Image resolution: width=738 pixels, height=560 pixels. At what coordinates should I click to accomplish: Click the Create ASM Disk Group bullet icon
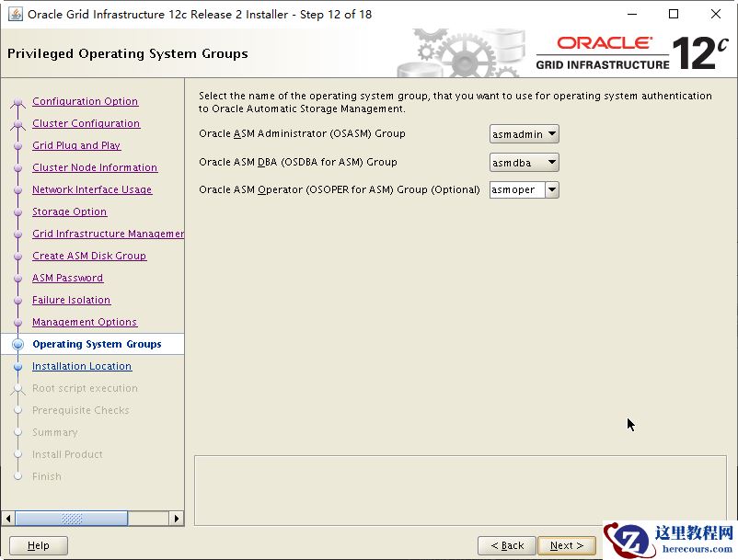coord(17,257)
